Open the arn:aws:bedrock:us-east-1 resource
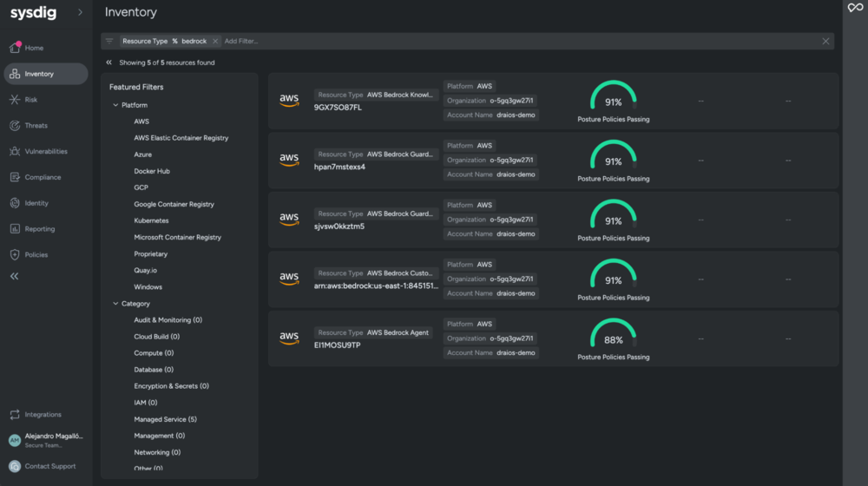 click(x=376, y=286)
